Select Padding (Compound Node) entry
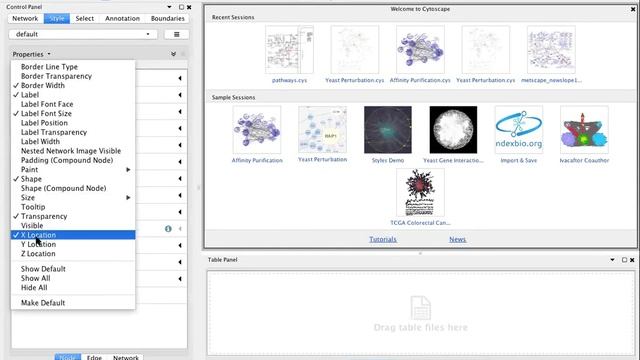This screenshot has height=360, width=640. tap(73, 160)
